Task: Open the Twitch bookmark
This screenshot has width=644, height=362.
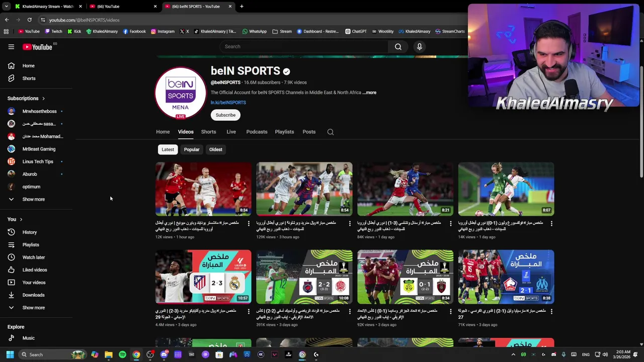Action: (53, 31)
